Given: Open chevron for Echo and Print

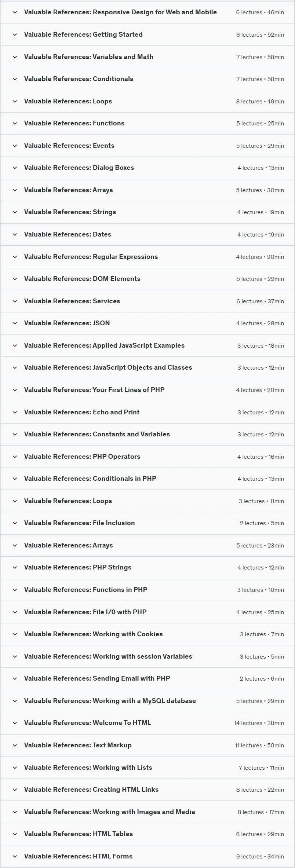Looking at the screenshot, I should [x=15, y=412].
